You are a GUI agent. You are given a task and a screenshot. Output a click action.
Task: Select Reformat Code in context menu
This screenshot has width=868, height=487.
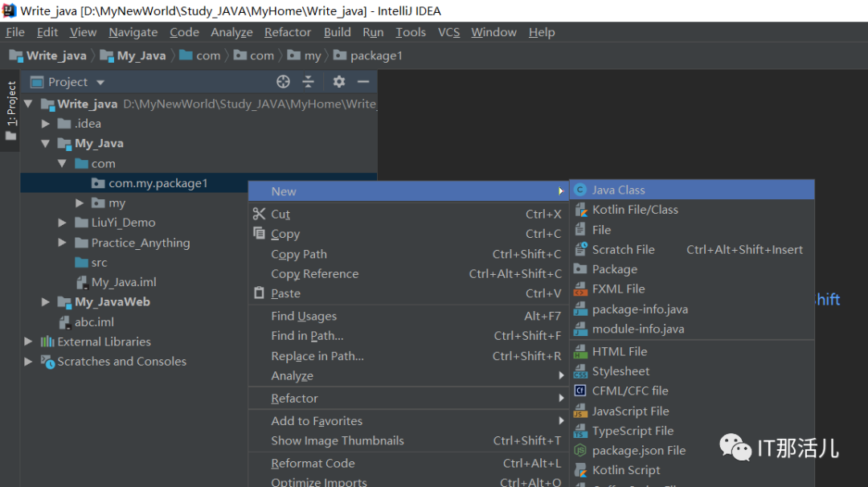tap(408, 463)
